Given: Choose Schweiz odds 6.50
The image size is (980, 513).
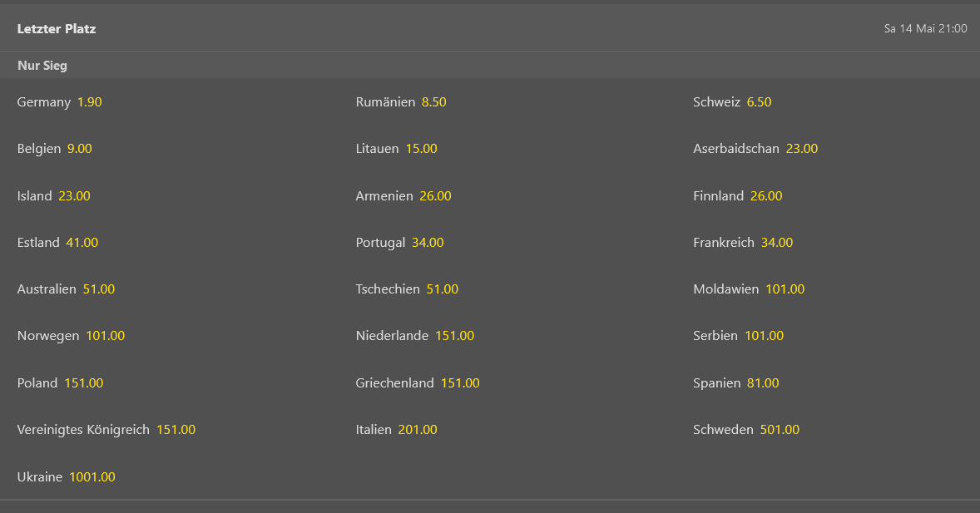Looking at the screenshot, I should [732, 101].
